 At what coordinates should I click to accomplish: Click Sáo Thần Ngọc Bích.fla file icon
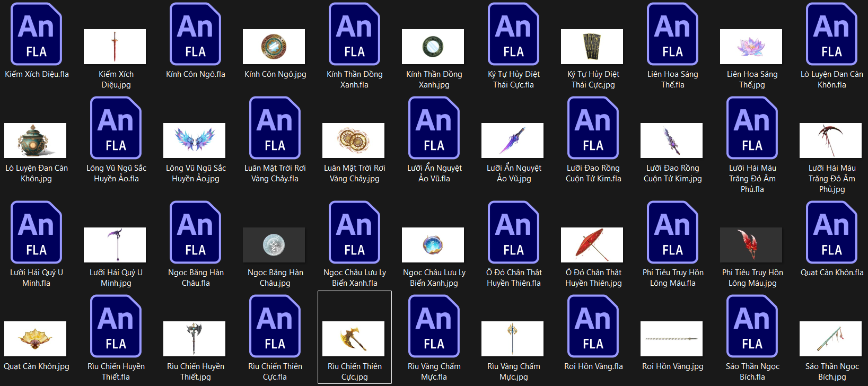tap(752, 327)
